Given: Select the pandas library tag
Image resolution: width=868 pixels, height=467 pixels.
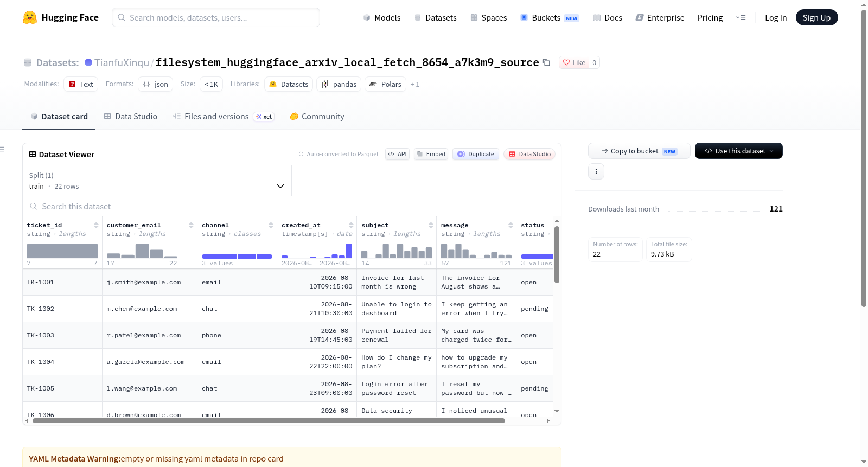Looking at the screenshot, I should click(339, 84).
